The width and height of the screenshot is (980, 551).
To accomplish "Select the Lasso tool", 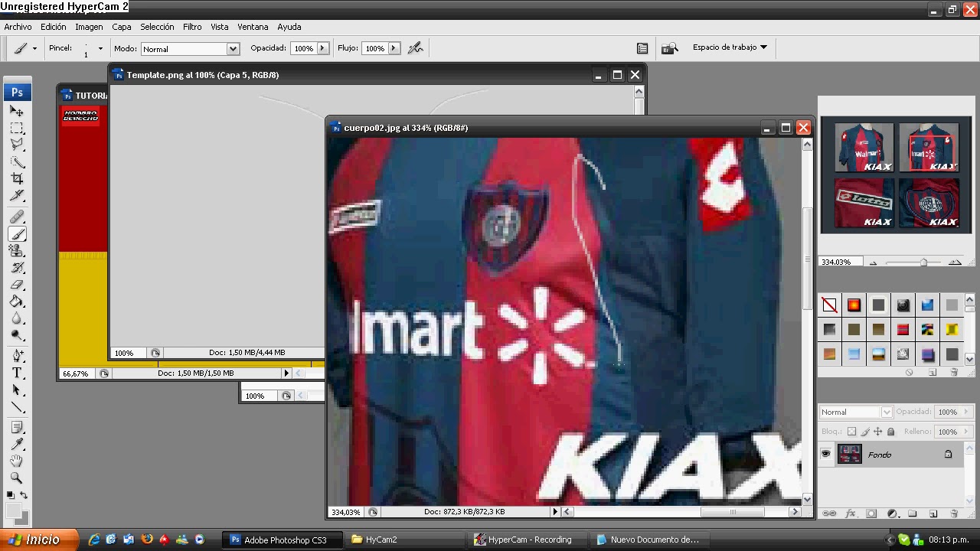I will (17, 144).
